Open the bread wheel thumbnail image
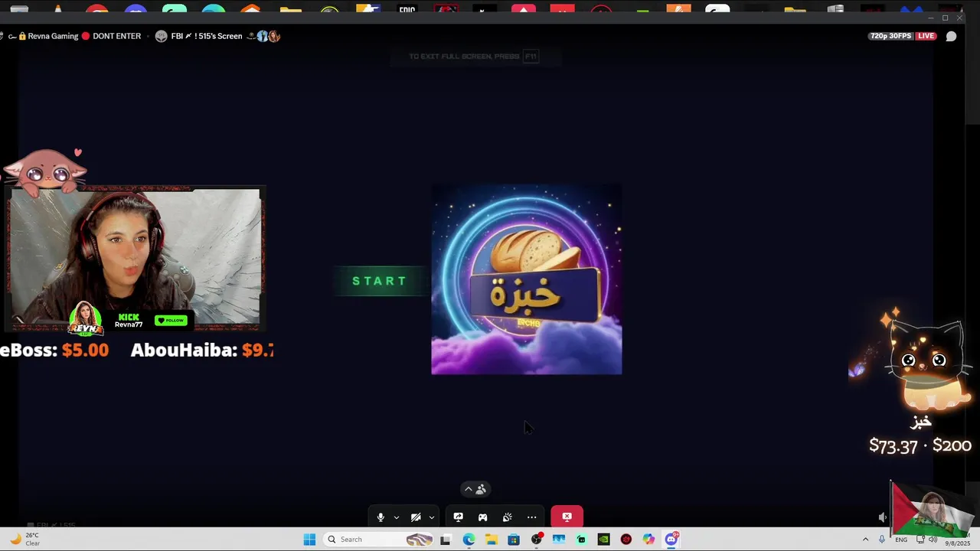Image resolution: width=980 pixels, height=551 pixels. pos(527,279)
